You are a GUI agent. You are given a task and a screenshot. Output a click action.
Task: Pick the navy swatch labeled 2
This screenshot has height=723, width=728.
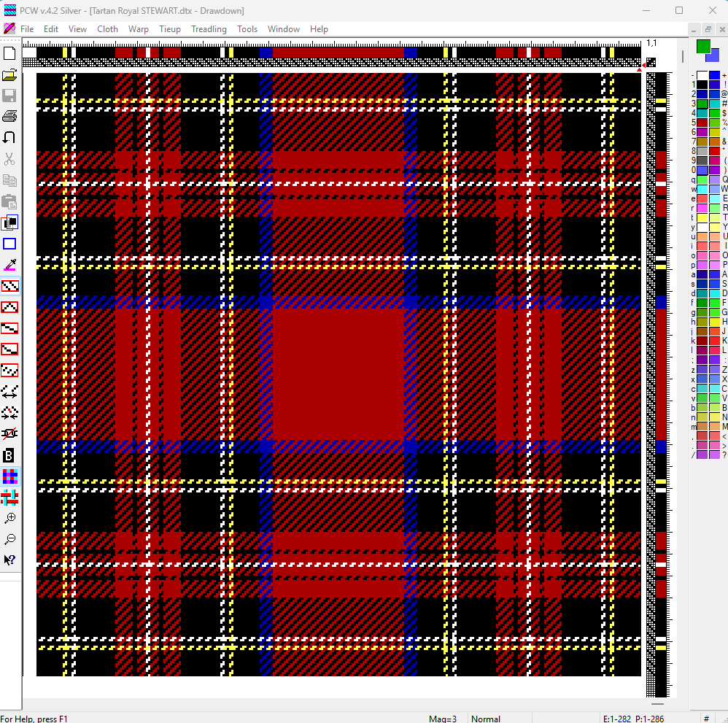coord(702,94)
